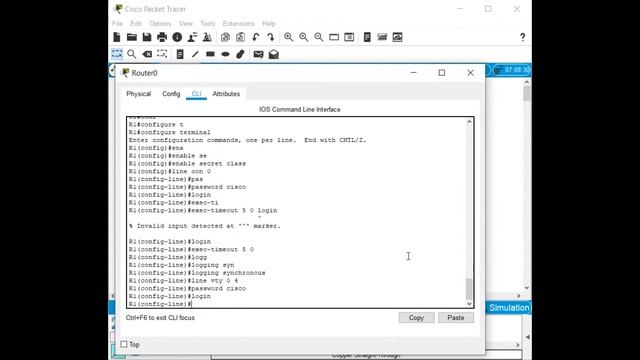Open the User Profile icon
This screenshot has height=360, width=640.
(192, 37)
